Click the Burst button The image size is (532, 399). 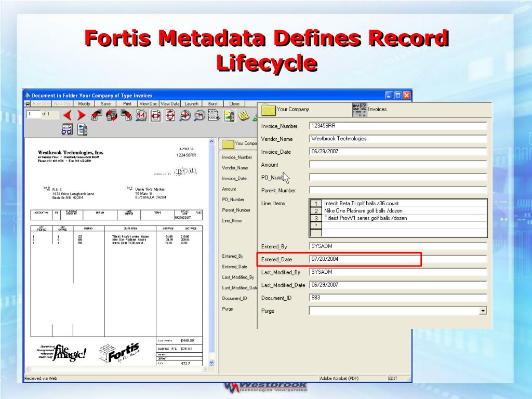tap(212, 104)
